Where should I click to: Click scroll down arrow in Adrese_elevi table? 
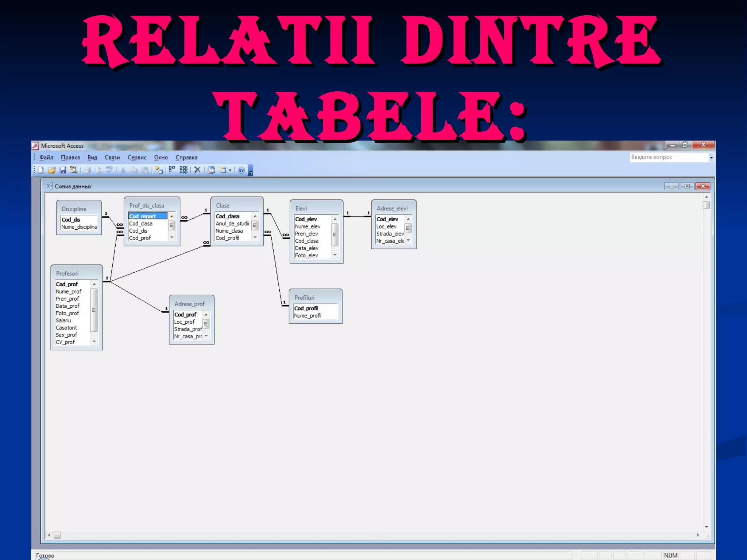point(408,240)
